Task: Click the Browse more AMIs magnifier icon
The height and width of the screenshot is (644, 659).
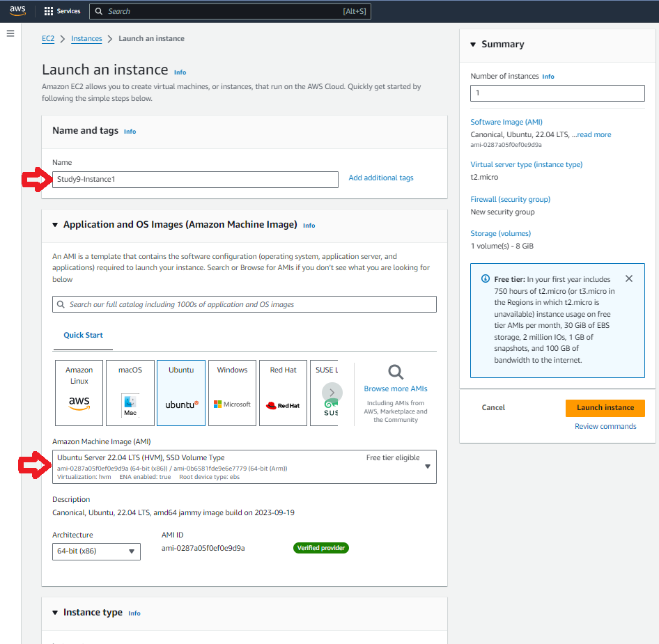Action: (396, 372)
